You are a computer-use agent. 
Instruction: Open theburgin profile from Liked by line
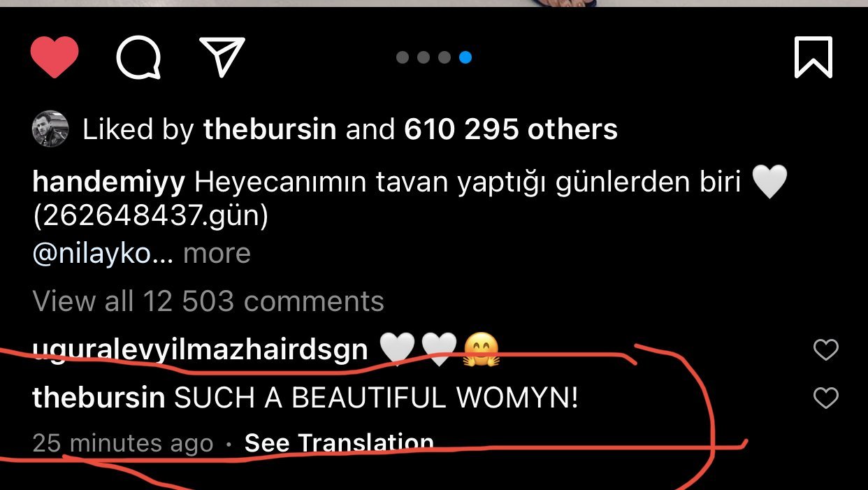click(x=270, y=129)
